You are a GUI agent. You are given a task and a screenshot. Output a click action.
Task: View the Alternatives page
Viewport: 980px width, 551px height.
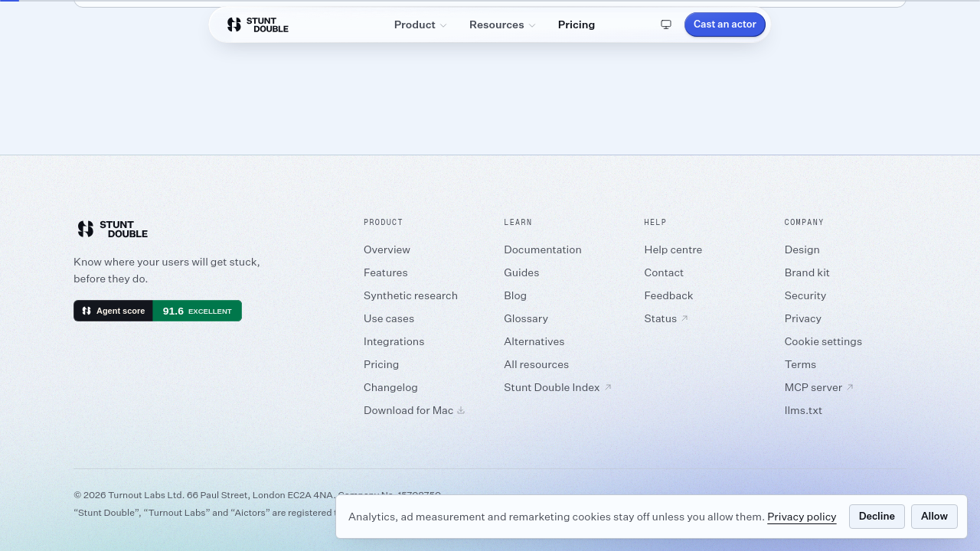coord(534,341)
